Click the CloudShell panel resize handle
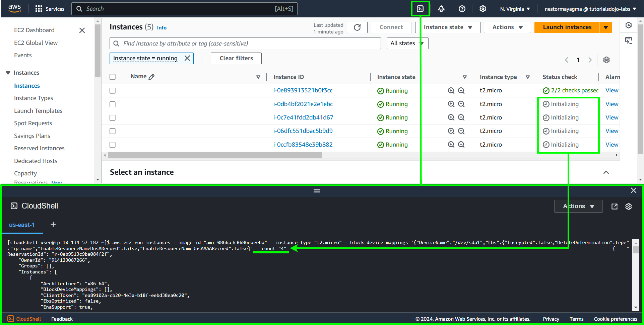Image resolution: width=644 pixels, height=325 pixels. tap(317, 191)
